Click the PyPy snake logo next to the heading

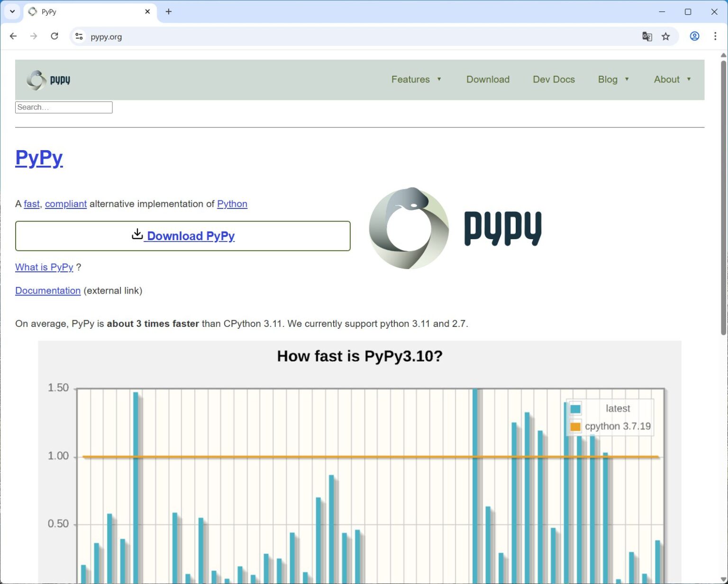click(409, 228)
